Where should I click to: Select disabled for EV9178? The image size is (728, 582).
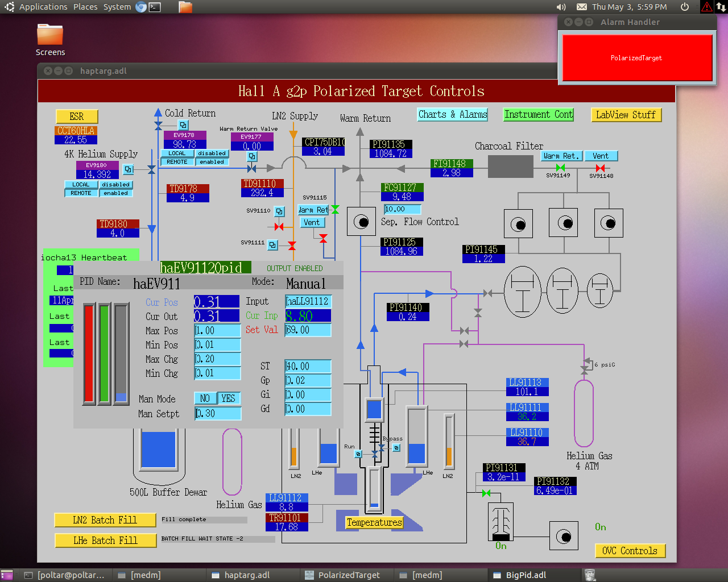(x=212, y=153)
